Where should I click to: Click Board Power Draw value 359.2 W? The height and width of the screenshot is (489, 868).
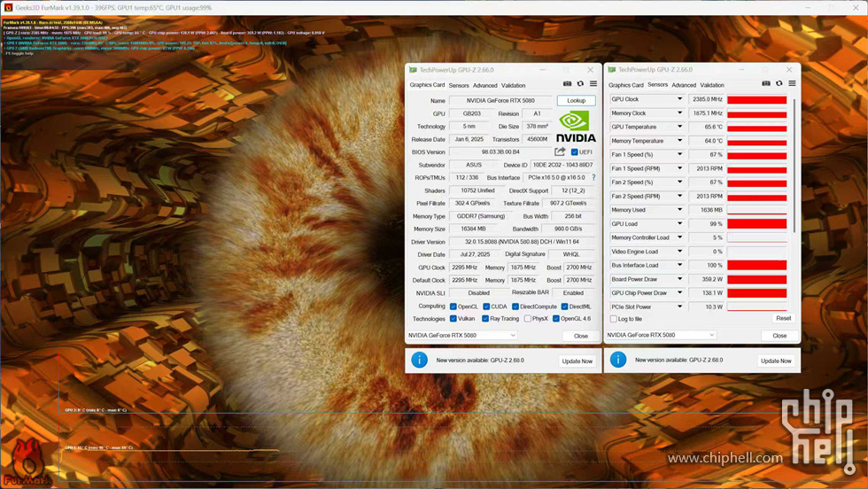pyautogui.click(x=707, y=279)
